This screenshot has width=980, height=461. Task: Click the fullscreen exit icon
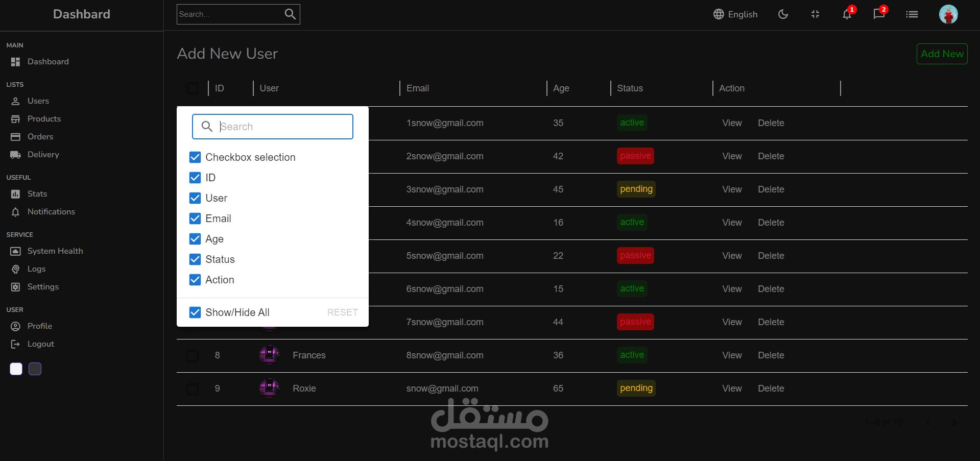pos(815,14)
